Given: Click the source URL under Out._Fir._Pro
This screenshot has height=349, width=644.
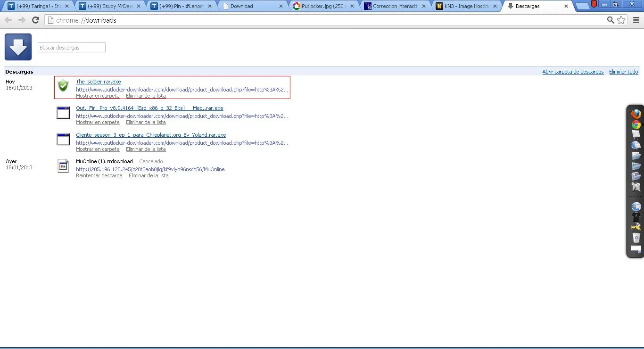Looking at the screenshot, I should click(x=182, y=116).
